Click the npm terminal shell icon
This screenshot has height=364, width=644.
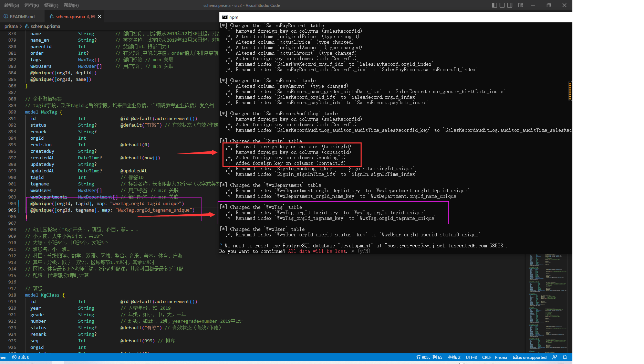click(224, 17)
